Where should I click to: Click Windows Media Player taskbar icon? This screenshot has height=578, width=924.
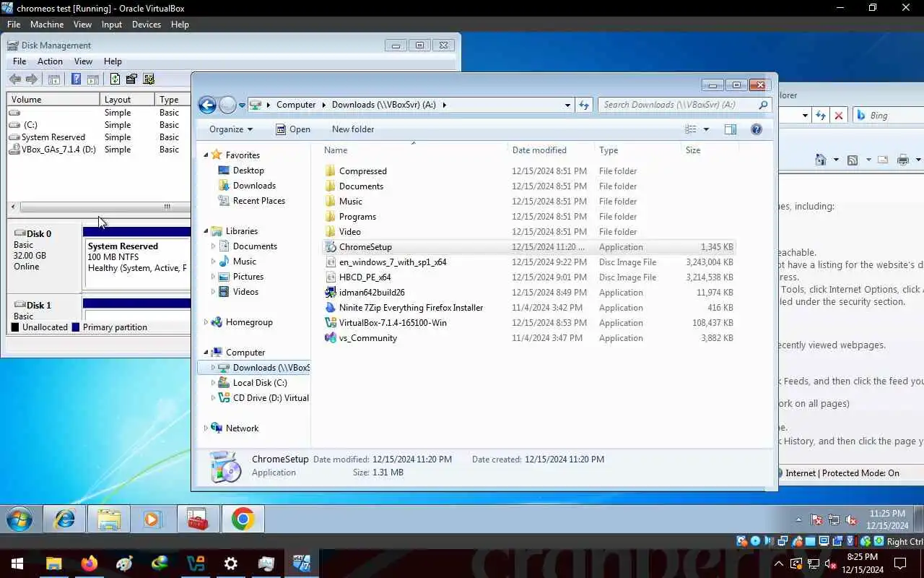tap(152, 519)
